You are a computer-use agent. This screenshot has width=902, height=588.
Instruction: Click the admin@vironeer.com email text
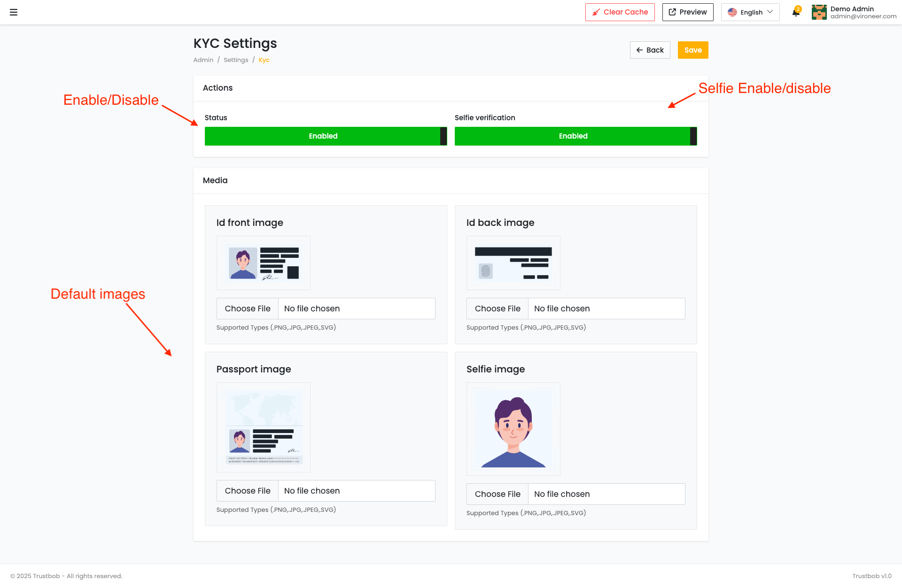pyautogui.click(x=863, y=16)
